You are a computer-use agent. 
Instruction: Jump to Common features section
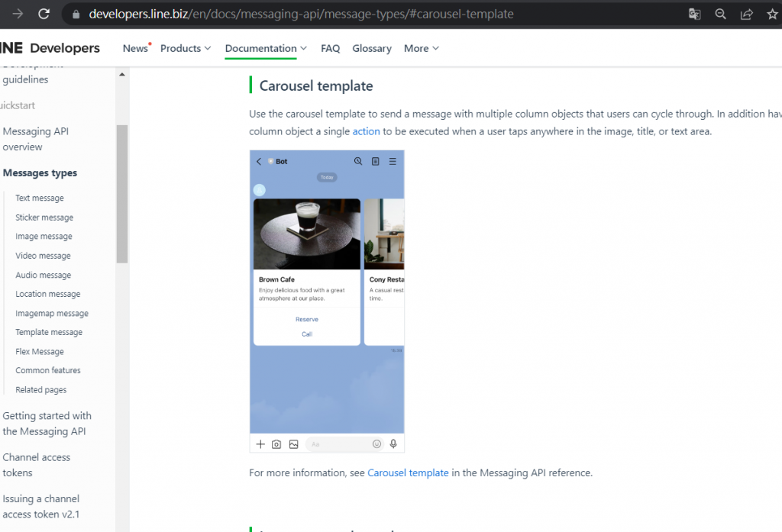[x=48, y=370]
